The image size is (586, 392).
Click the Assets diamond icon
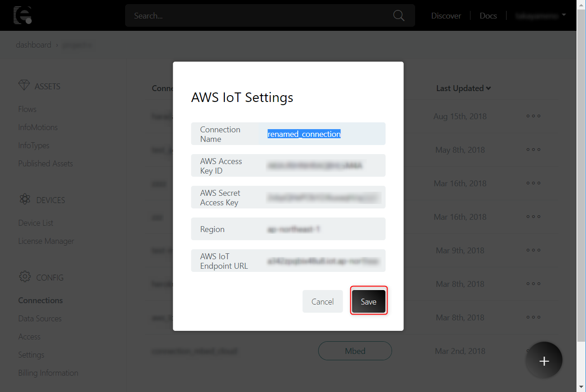[24, 86]
